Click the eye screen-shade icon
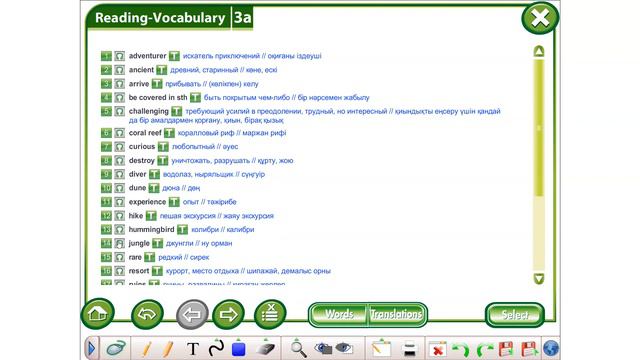Image resolution: width=640 pixels, height=360 pixels. click(x=344, y=349)
